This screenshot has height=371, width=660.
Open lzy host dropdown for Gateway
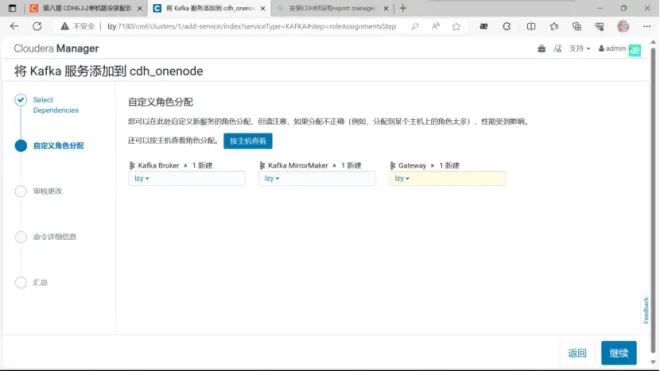pyautogui.click(x=402, y=179)
